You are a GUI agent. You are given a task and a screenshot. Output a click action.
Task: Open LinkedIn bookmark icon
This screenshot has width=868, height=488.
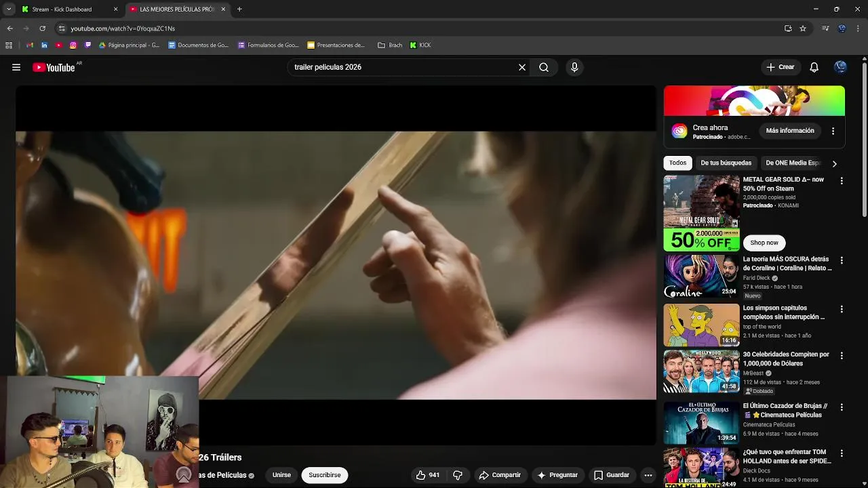(44, 45)
